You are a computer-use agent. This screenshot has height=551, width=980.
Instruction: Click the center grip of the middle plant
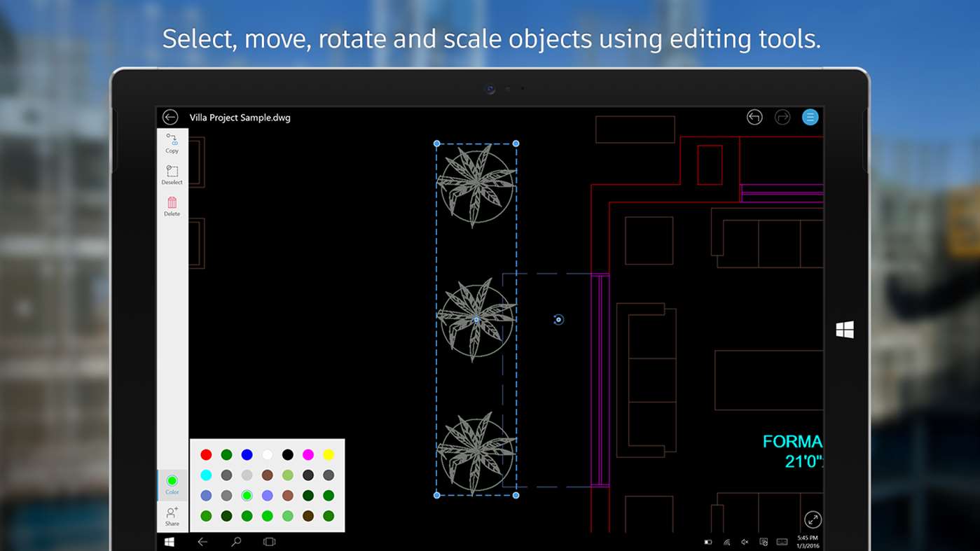476,320
